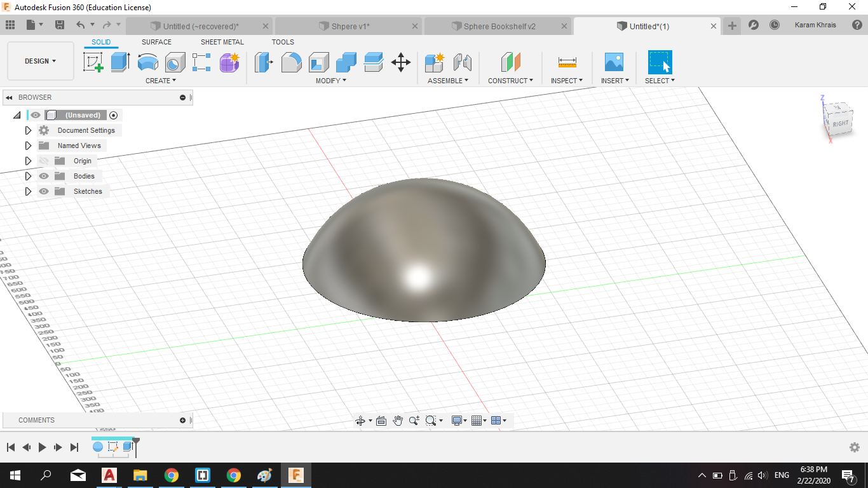Click the Insert Decal image icon
868x488 pixels.
pyautogui.click(x=614, y=62)
